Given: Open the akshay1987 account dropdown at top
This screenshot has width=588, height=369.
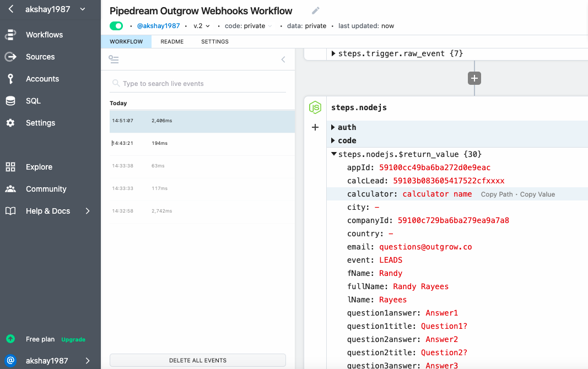Looking at the screenshot, I should coord(83,9).
